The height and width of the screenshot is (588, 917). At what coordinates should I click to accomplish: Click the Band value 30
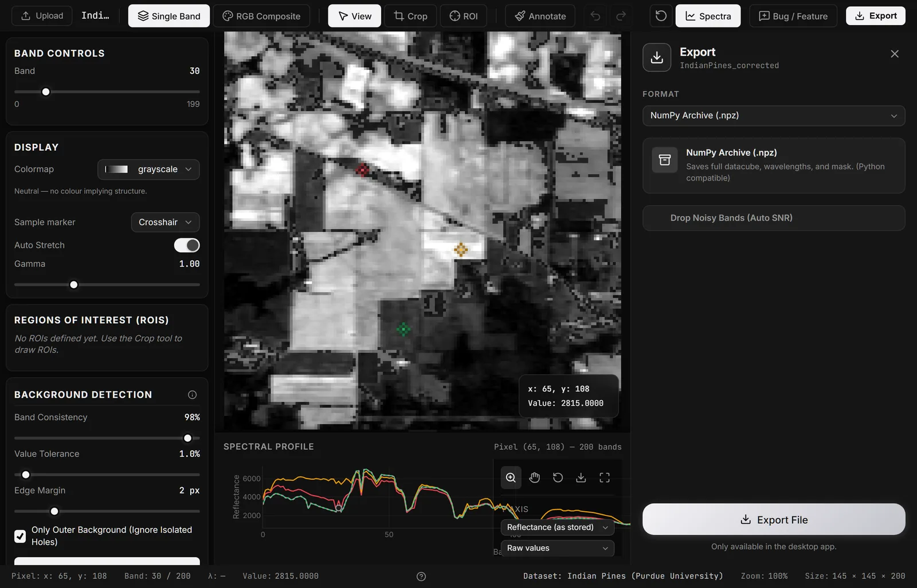(x=195, y=71)
